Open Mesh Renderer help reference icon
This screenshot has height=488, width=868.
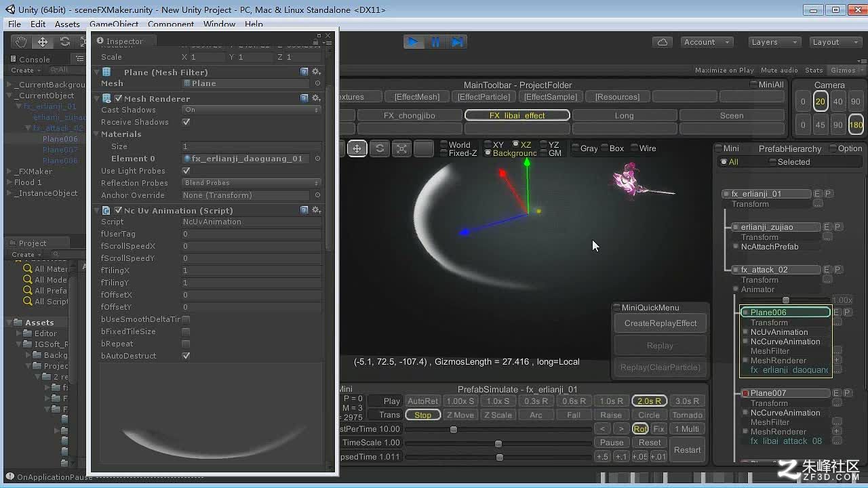pos(304,98)
